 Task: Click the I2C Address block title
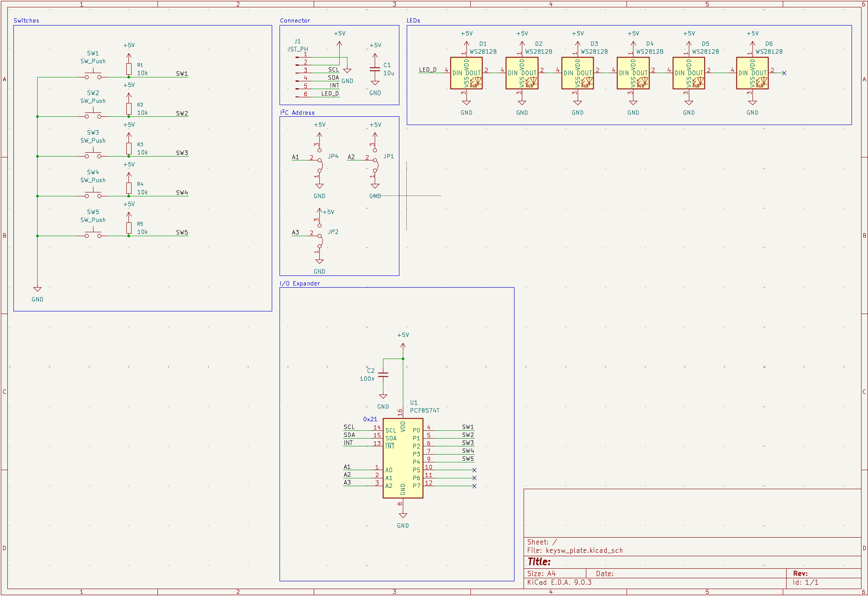coord(297,112)
